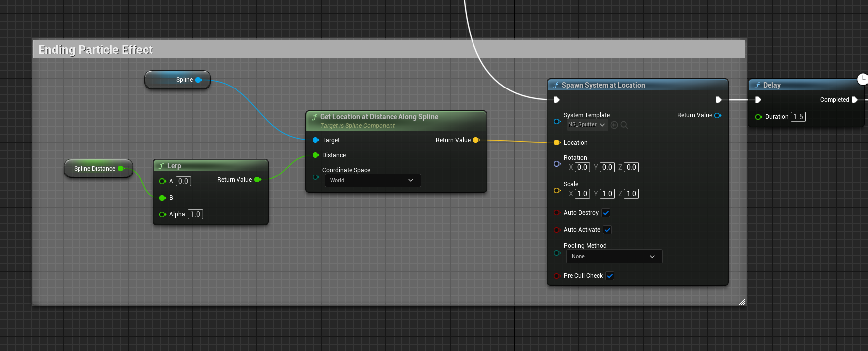Click Delay node input execution pin

pyautogui.click(x=758, y=100)
